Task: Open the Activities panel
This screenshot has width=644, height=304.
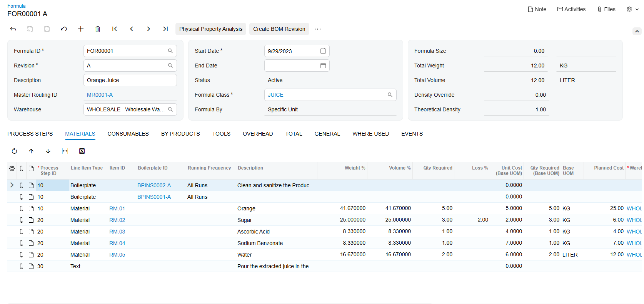Action: (x=572, y=9)
